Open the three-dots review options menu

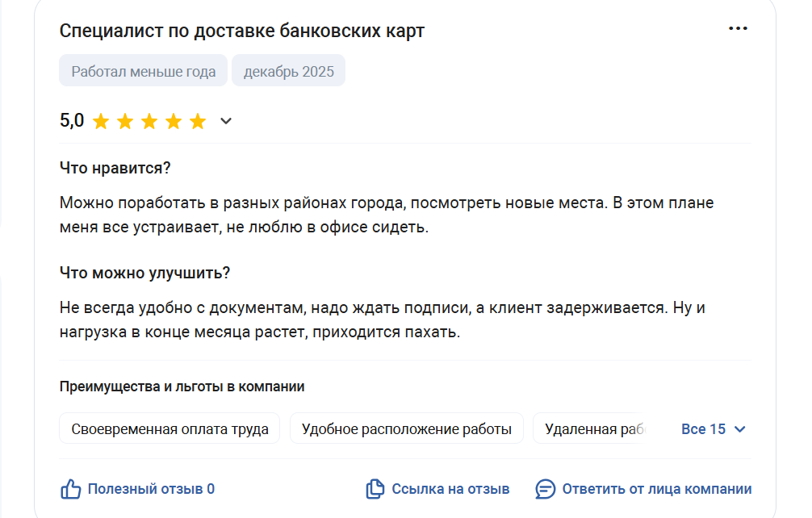click(738, 28)
